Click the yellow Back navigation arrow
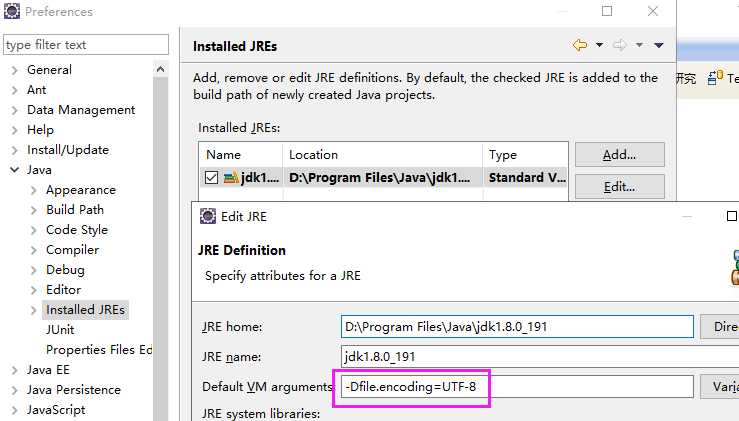739x421 pixels. click(x=580, y=45)
